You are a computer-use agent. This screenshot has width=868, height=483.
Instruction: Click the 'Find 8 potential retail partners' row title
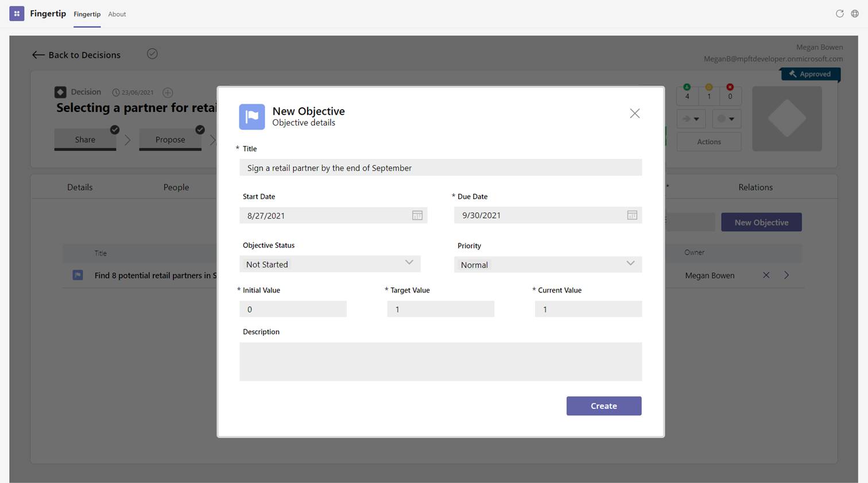click(x=156, y=275)
